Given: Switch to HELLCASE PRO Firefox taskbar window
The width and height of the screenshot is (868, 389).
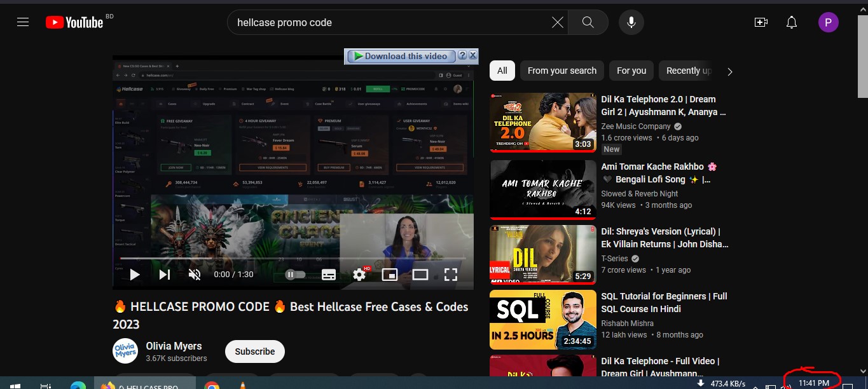Looking at the screenshot, I should [145, 384].
